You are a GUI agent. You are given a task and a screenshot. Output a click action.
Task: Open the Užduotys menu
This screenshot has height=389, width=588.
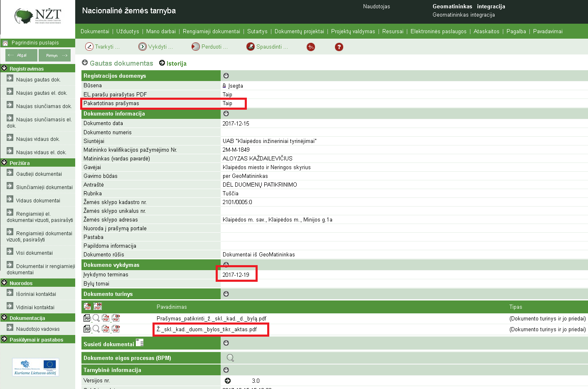[128, 31]
